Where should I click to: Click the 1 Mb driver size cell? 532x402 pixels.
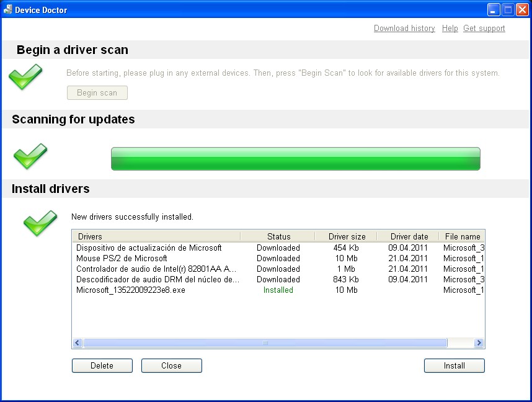[x=346, y=269]
